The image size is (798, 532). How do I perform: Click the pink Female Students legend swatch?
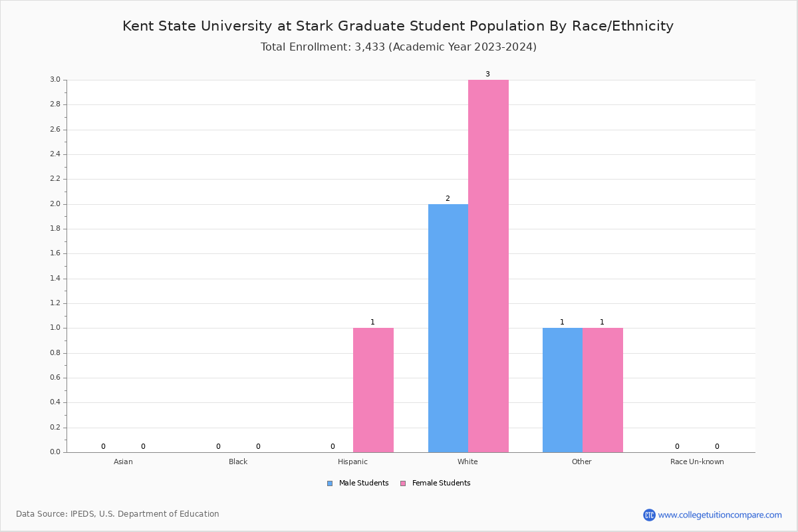coord(403,483)
